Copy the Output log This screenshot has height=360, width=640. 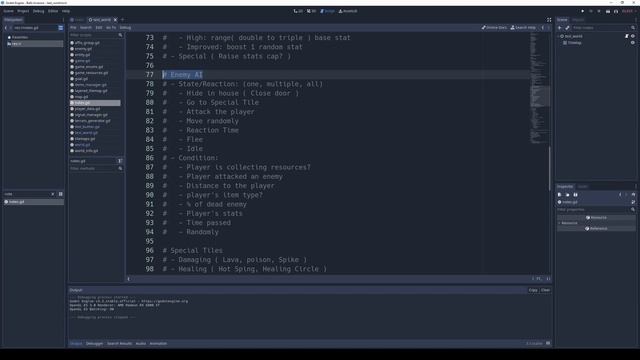click(533, 290)
